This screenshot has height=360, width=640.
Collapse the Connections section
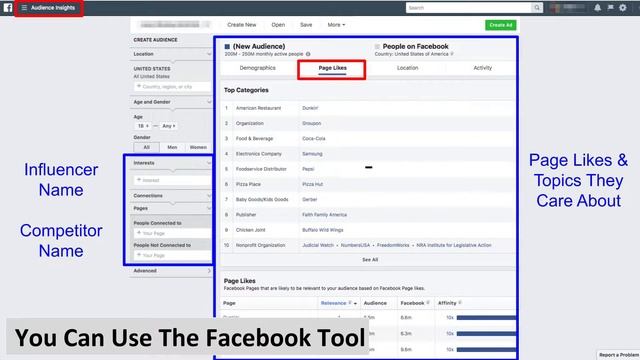point(209,196)
